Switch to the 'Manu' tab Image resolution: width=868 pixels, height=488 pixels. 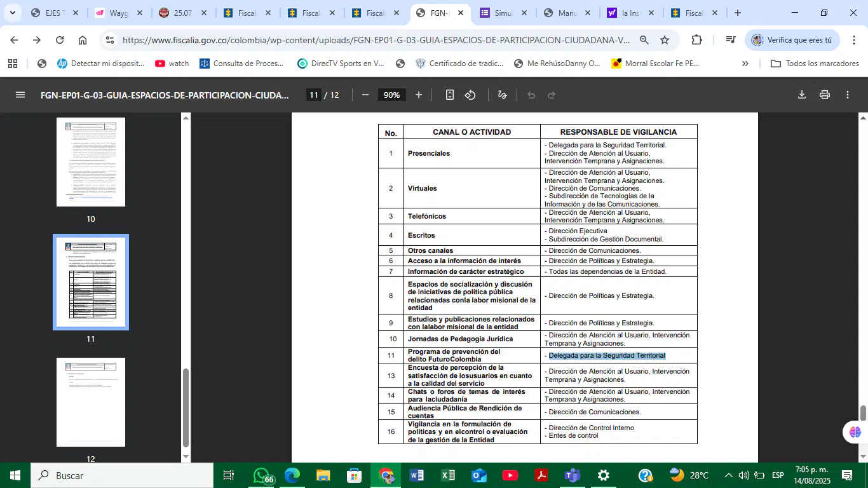coord(567,13)
